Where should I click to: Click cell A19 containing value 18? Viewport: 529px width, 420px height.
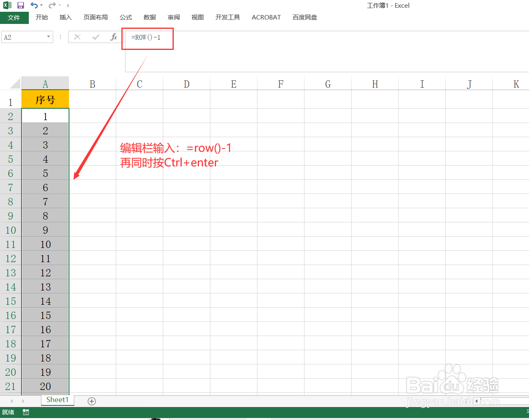[x=45, y=358]
